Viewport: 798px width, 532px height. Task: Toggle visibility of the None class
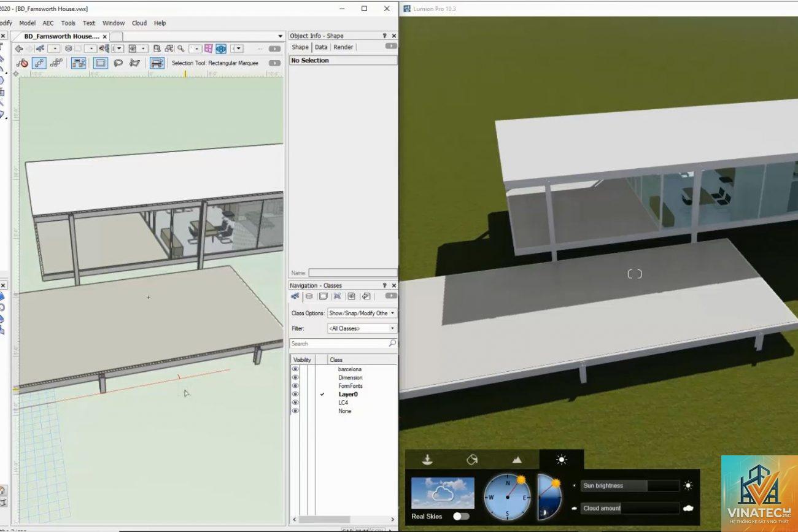coord(295,411)
